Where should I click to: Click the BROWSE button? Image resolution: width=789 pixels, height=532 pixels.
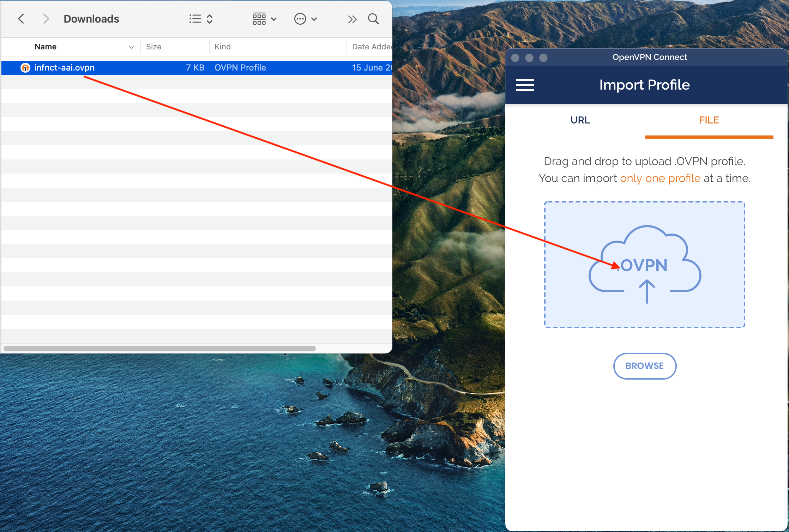(644, 366)
